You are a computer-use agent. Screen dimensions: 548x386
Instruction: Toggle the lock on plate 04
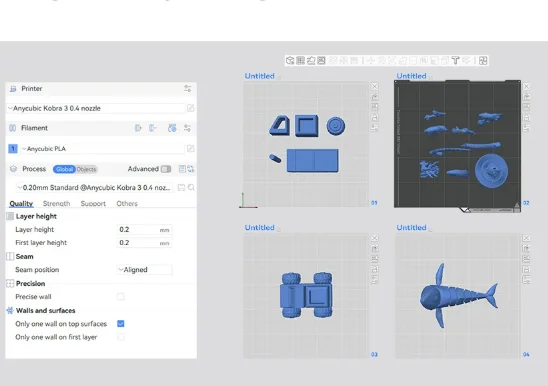tap(526, 269)
